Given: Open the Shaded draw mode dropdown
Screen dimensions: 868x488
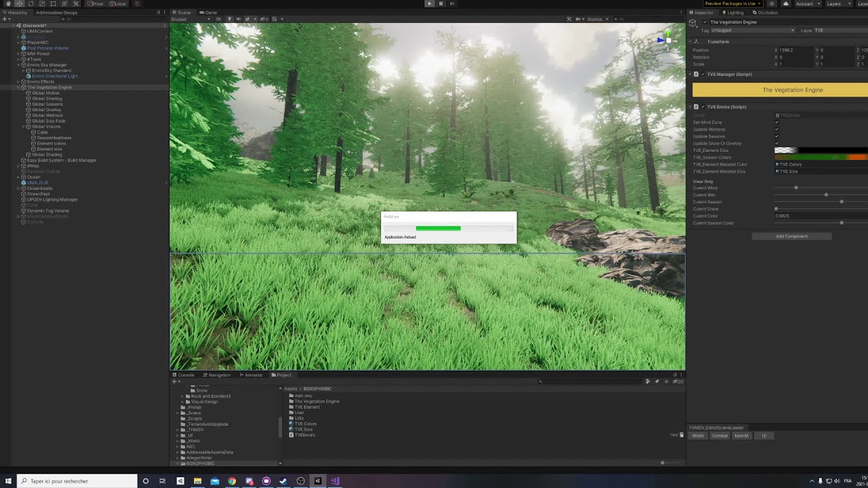Looking at the screenshot, I should point(191,19).
